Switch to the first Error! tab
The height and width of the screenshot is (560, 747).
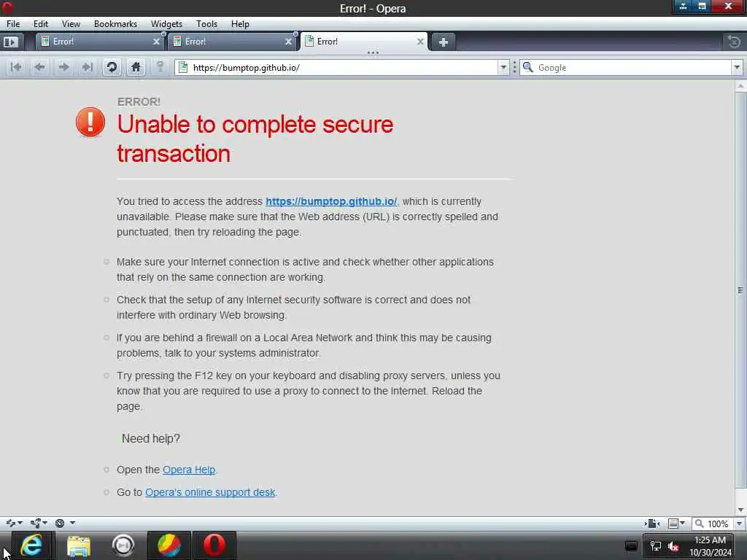(x=99, y=42)
